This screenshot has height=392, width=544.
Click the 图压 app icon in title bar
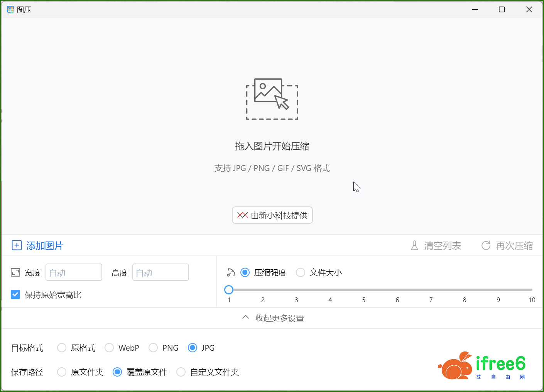click(x=10, y=10)
